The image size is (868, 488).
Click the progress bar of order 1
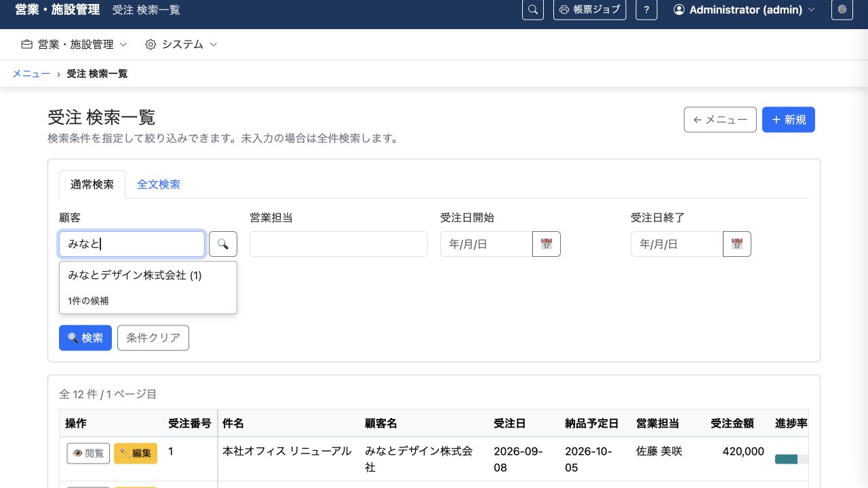tap(792, 459)
